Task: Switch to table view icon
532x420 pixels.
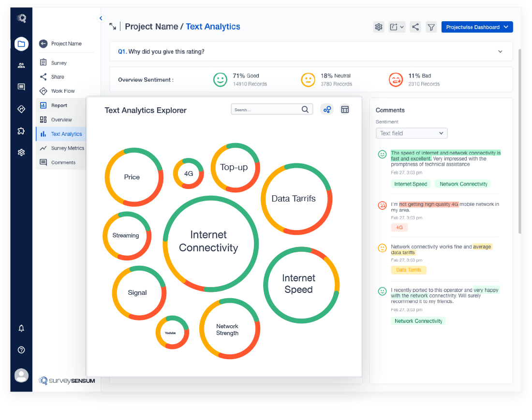Action: pyautogui.click(x=345, y=110)
